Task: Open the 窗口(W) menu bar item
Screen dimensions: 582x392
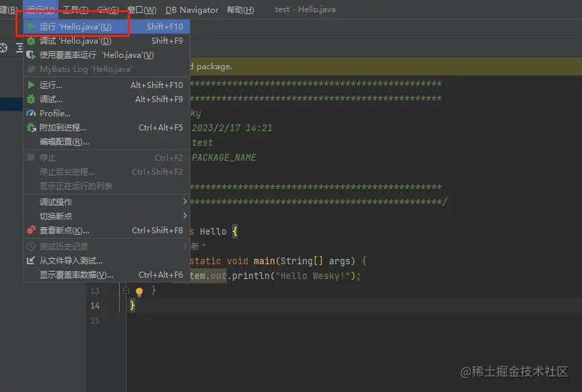Action: point(142,9)
